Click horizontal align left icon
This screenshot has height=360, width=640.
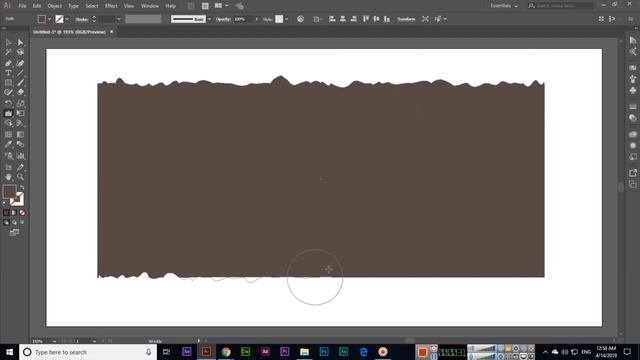coord(332,19)
